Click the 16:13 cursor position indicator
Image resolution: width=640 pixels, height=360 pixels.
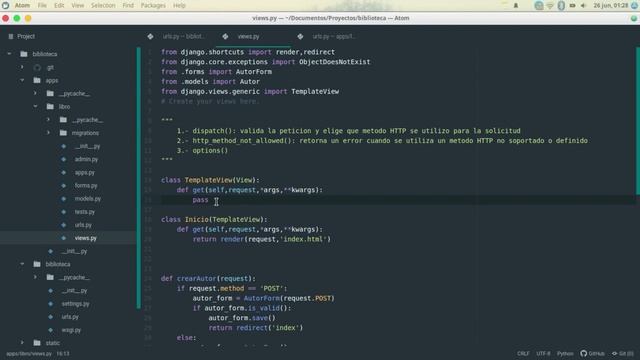pyautogui.click(x=63, y=354)
